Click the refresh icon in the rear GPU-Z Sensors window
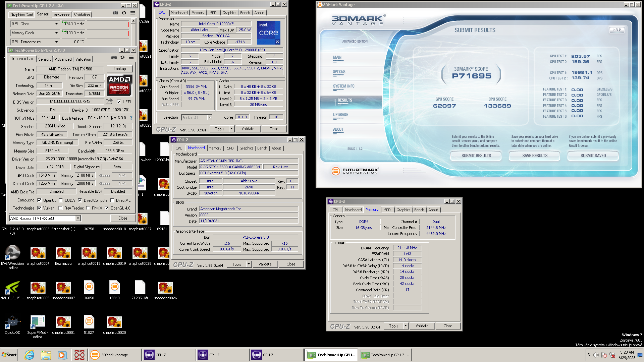This screenshot has height=362, width=644. (124, 13)
